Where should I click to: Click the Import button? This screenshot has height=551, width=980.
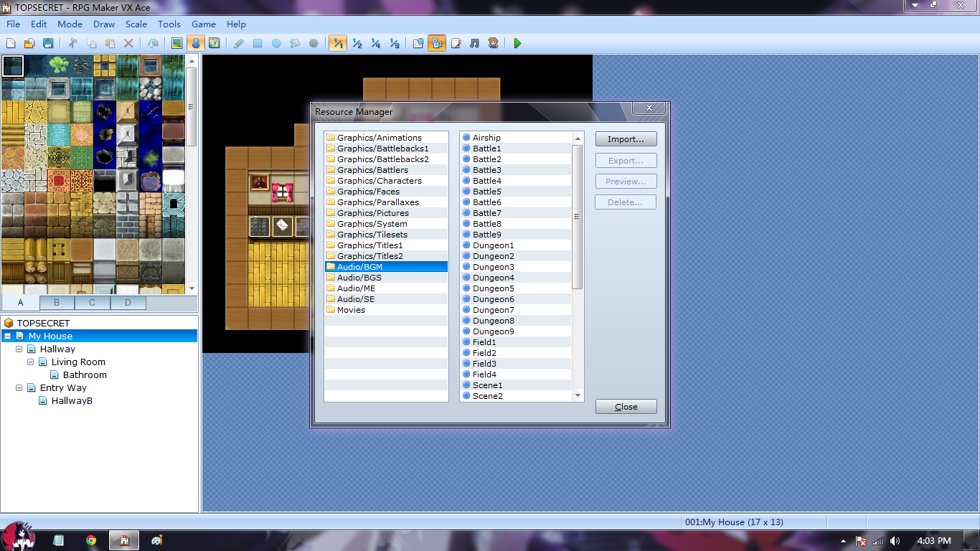click(x=625, y=138)
